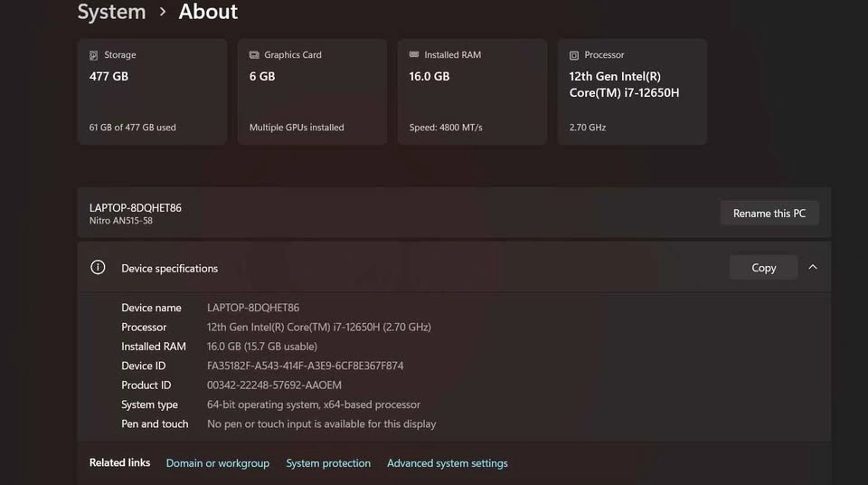
Task: Click the 'Device specifications' heading text
Action: [169, 268]
